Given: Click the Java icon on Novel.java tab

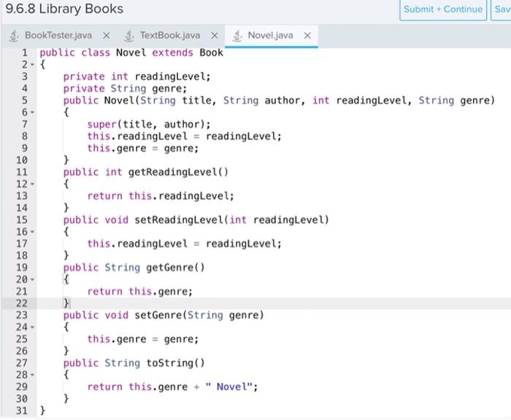Looking at the screenshot, I should 237,36.
